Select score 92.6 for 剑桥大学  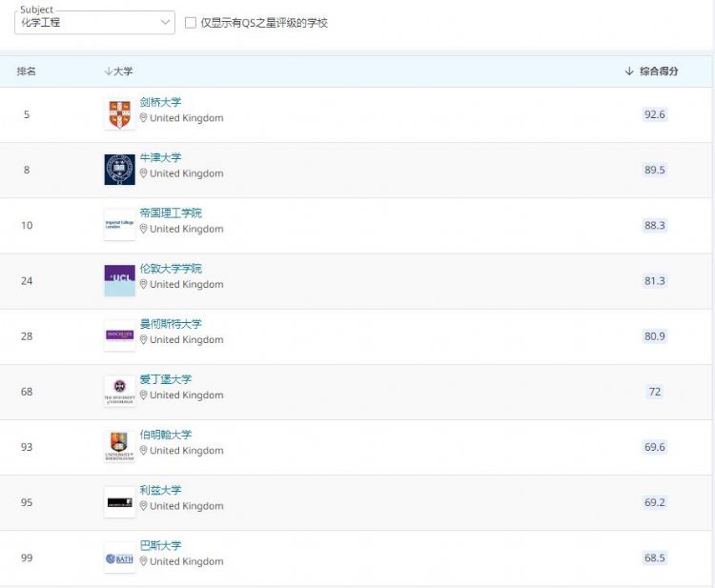pos(655,114)
